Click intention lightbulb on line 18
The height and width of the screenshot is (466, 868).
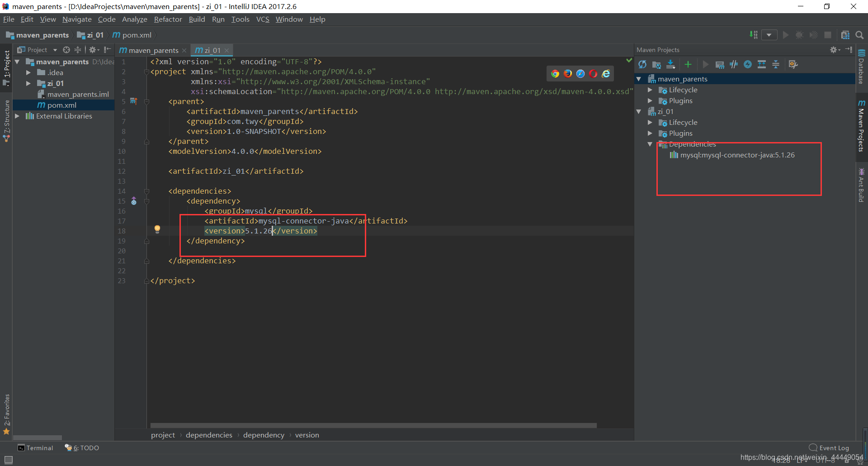pyautogui.click(x=157, y=229)
